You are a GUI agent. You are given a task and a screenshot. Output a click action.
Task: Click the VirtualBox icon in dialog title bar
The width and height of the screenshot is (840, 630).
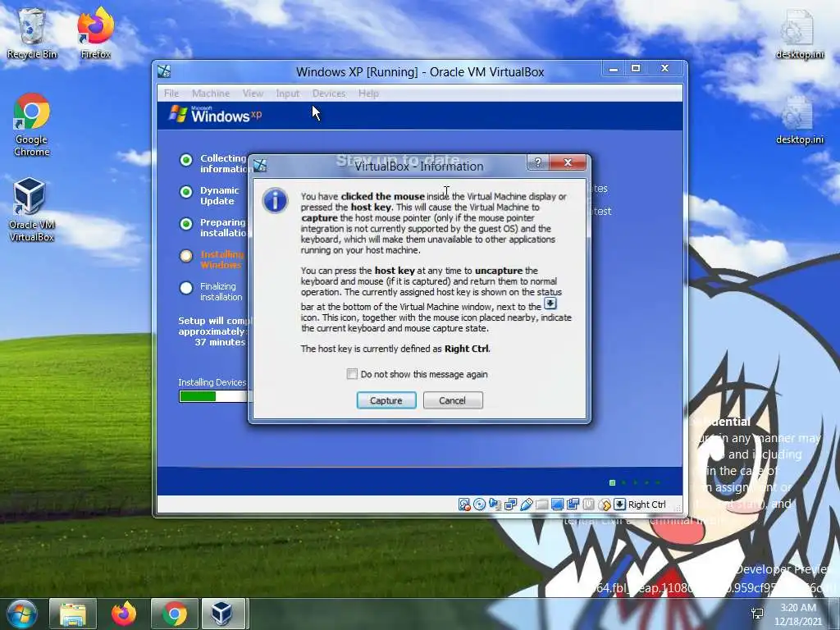pyautogui.click(x=260, y=166)
